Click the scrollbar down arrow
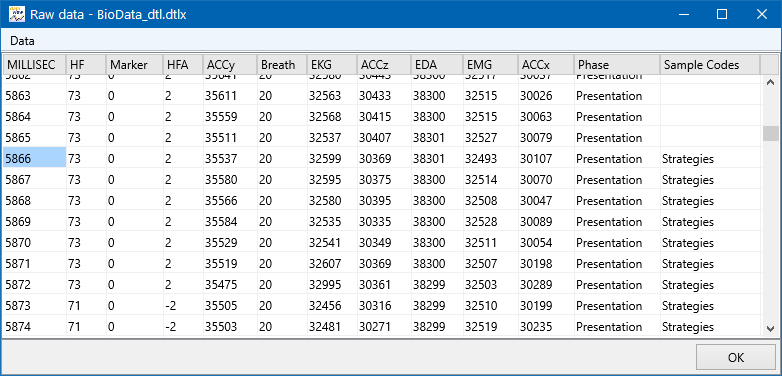782x376 pixels. [771, 328]
